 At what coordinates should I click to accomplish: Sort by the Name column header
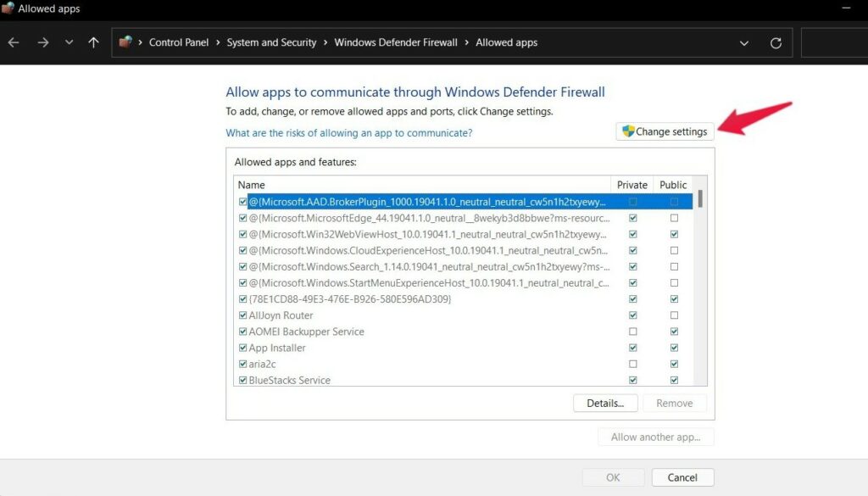point(421,185)
